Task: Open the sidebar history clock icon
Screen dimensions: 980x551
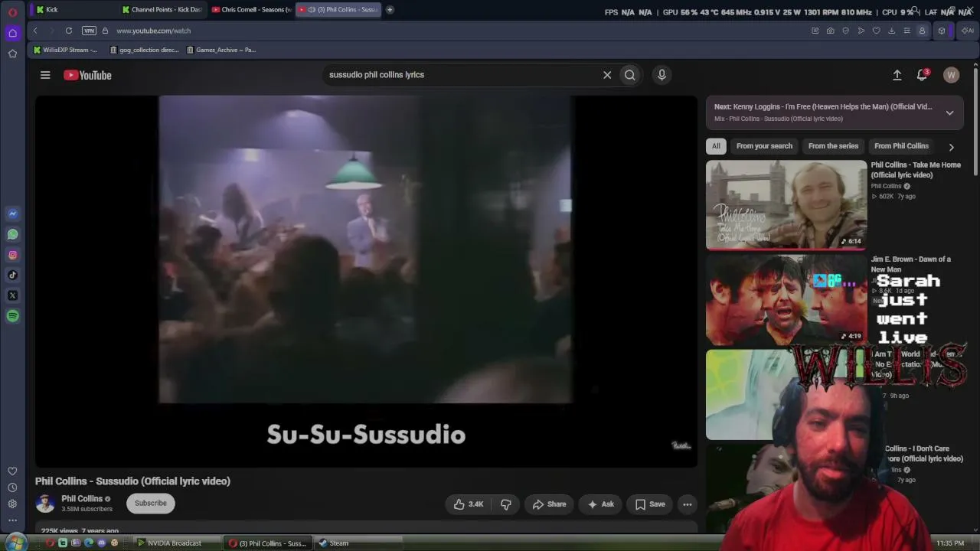Action: (12, 487)
